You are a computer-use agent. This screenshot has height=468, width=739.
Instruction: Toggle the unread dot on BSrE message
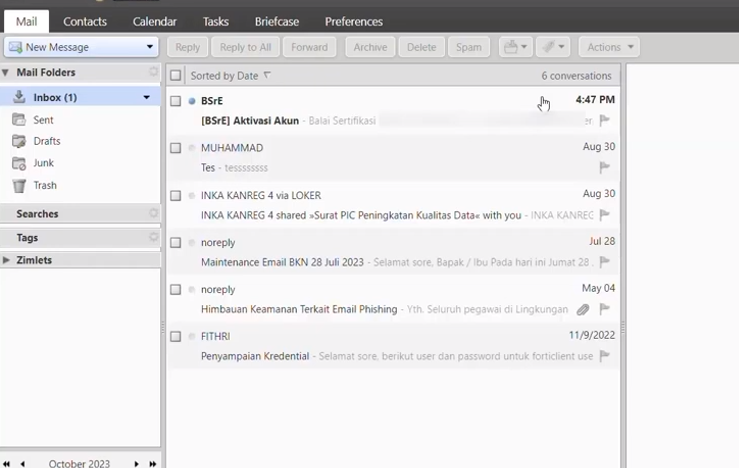point(192,101)
